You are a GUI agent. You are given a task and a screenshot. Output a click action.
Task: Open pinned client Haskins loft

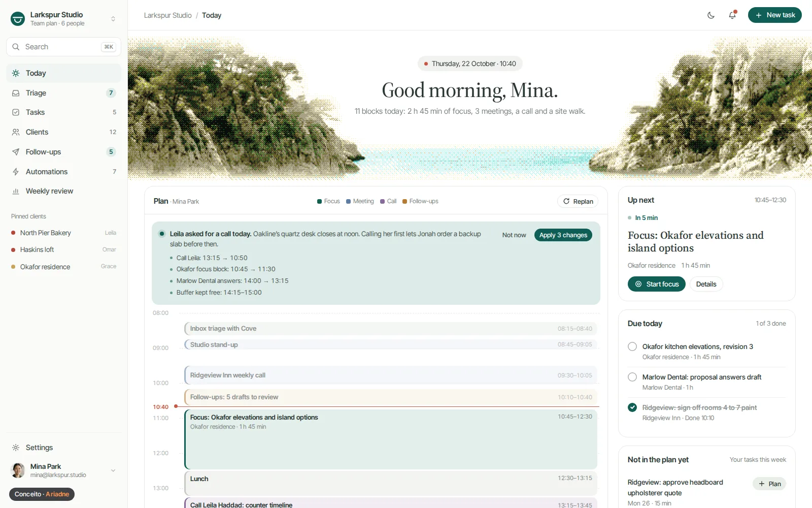click(64, 249)
